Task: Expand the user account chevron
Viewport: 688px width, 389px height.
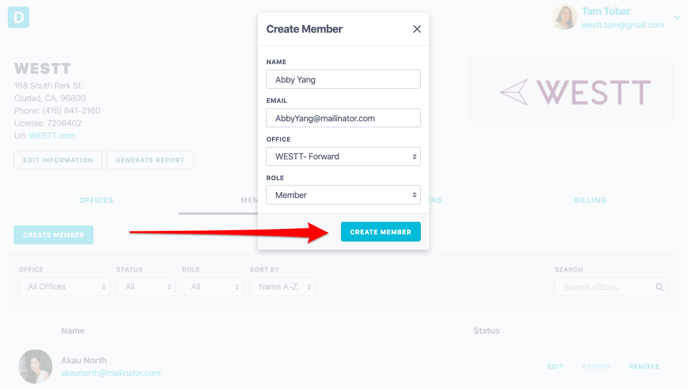Action: pos(677,18)
